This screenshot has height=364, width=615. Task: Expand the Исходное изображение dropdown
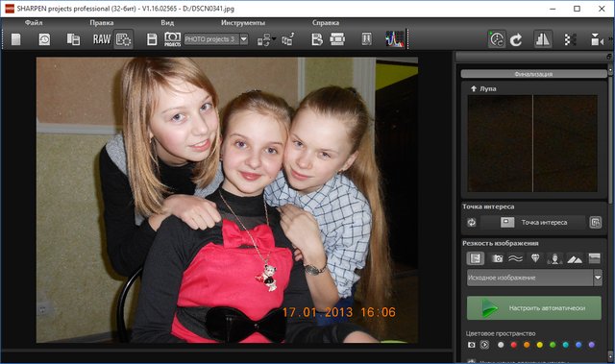598,278
